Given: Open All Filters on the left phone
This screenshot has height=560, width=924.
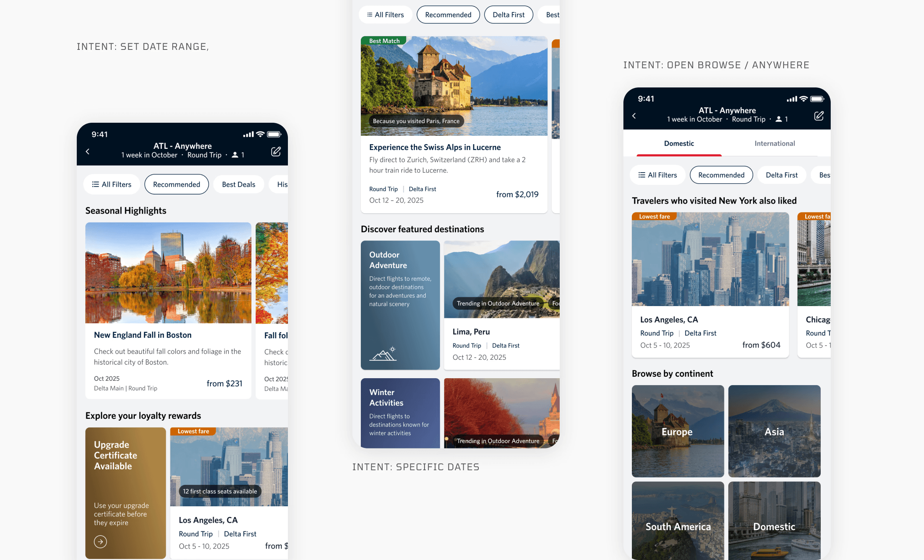Looking at the screenshot, I should tap(112, 184).
